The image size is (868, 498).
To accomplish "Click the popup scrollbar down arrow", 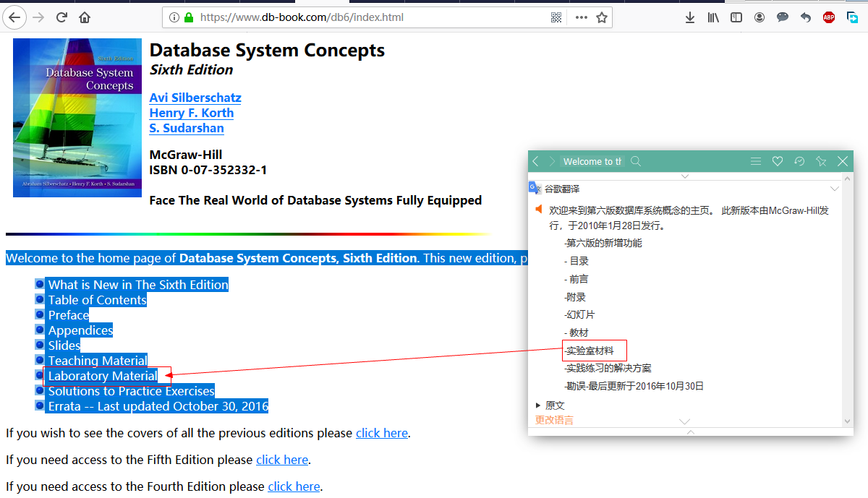I will [x=848, y=421].
